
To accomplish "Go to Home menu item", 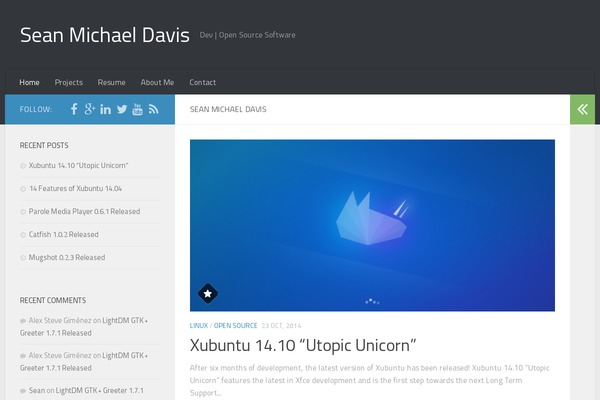I will click(x=29, y=82).
